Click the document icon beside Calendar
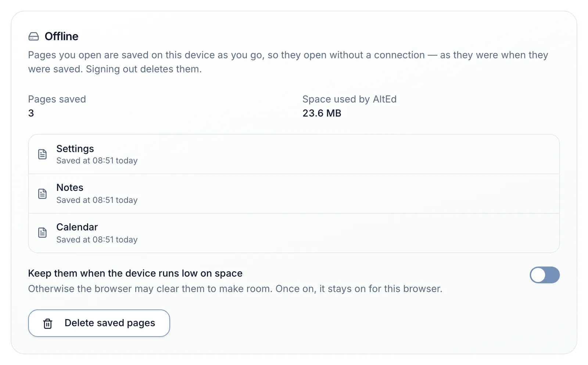The image size is (588, 365). (42, 233)
